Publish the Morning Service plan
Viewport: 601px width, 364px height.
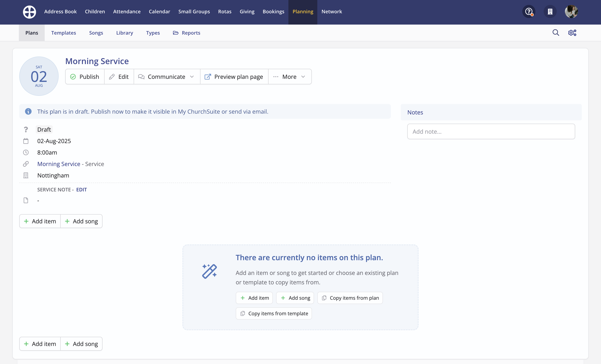click(85, 77)
